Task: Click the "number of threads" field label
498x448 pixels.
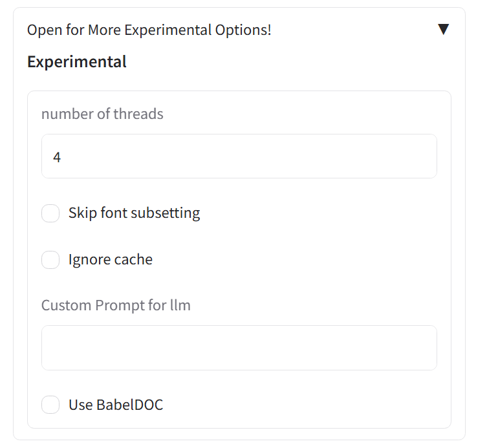Action: click(x=102, y=114)
